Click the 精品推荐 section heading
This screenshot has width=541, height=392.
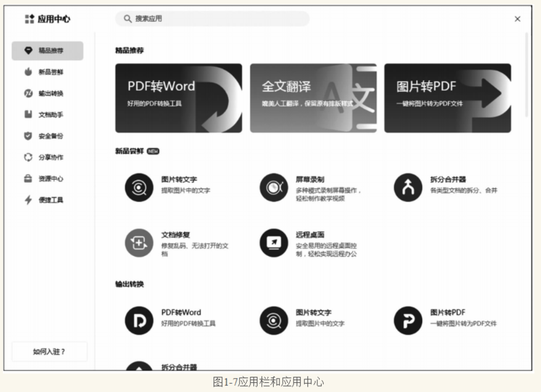(x=130, y=51)
